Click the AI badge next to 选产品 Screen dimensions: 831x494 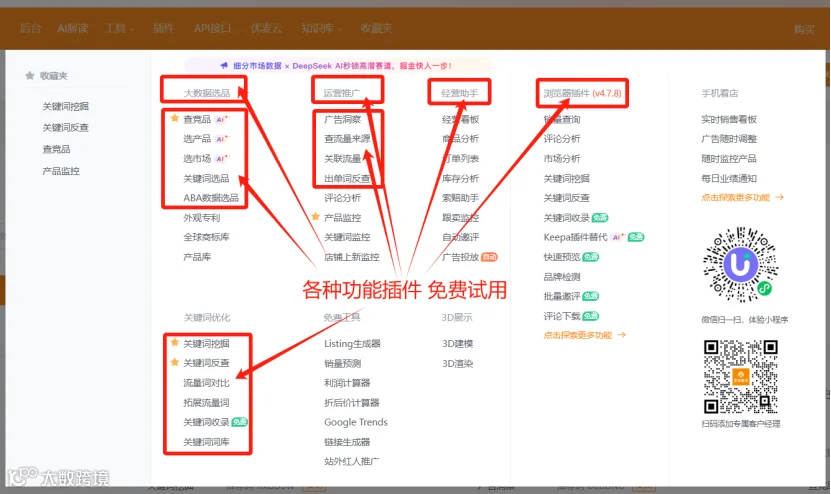click(x=222, y=139)
